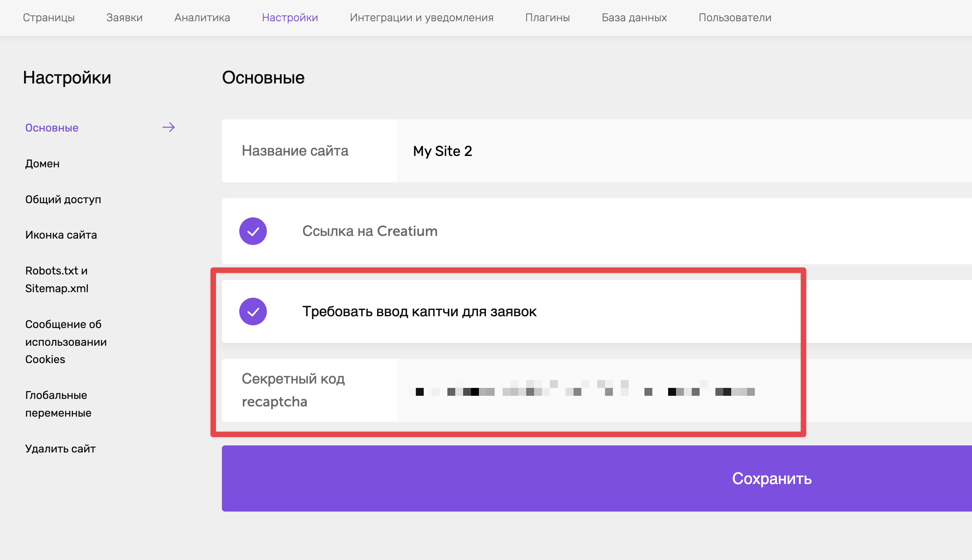The height and width of the screenshot is (560, 972).
Task: Open Сообщение об использовании Cookies
Action: 66,342
